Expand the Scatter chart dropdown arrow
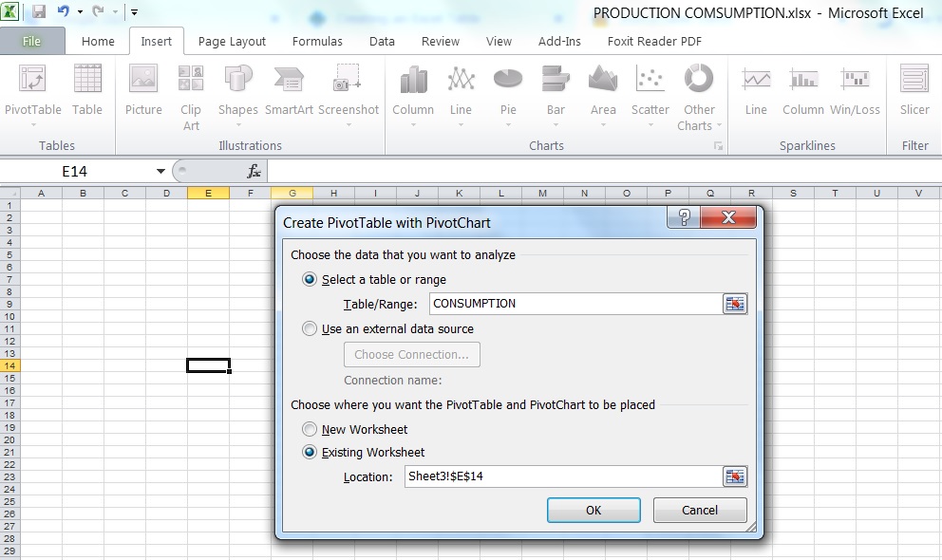 [x=650, y=125]
